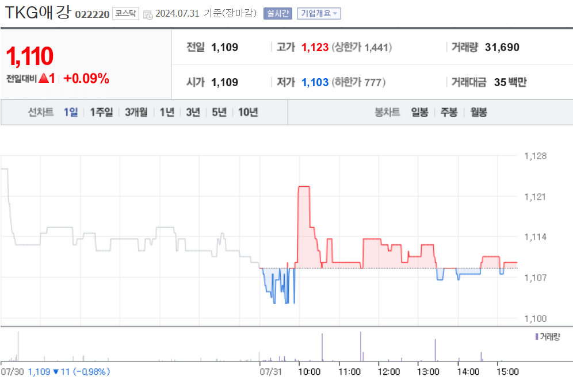The height and width of the screenshot is (392, 573).
Task: Click the tallest volume bar near 11:00
Action: coord(360,345)
